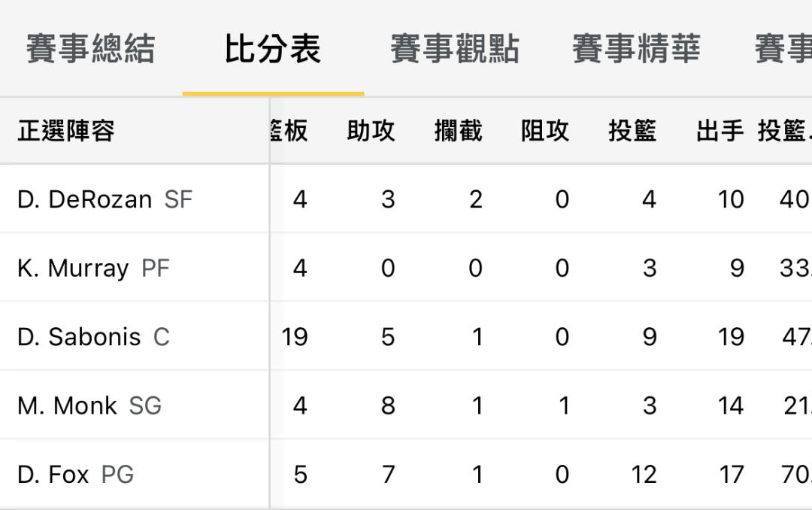Open the 賽事精華 tab
The width and height of the screenshot is (812, 510).
click(x=637, y=49)
